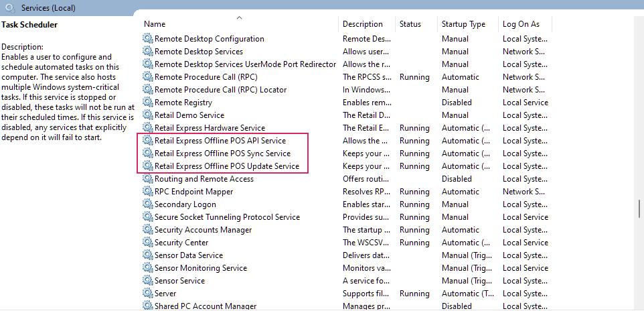Select RPC Endpoint Mapper service name
This screenshot has height=311, width=644.
point(194,192)
